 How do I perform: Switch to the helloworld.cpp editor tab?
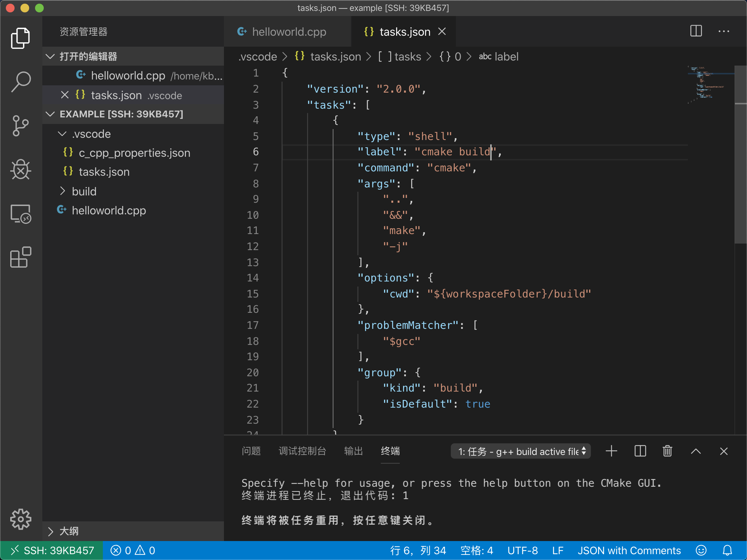click(288, 32)
